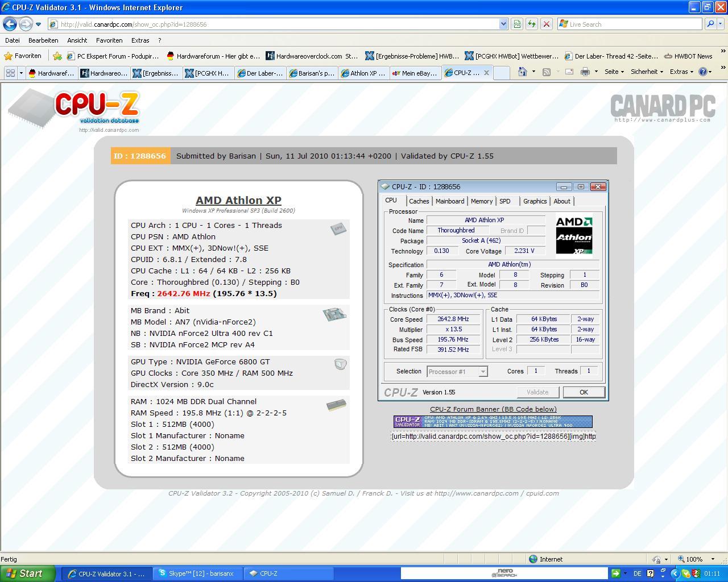
Task: Open the Ansicht menu
Action: pos(77,40)
